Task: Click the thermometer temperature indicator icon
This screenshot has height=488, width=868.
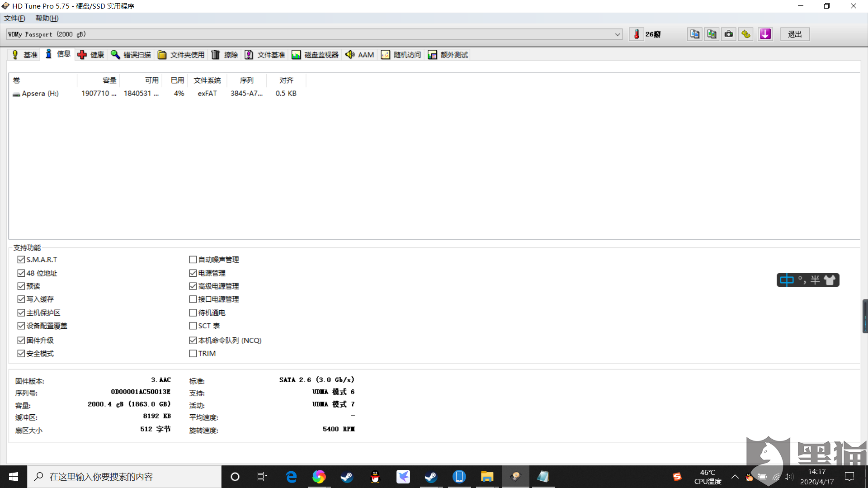Action: pyautogui.click(x=637, y=34)
